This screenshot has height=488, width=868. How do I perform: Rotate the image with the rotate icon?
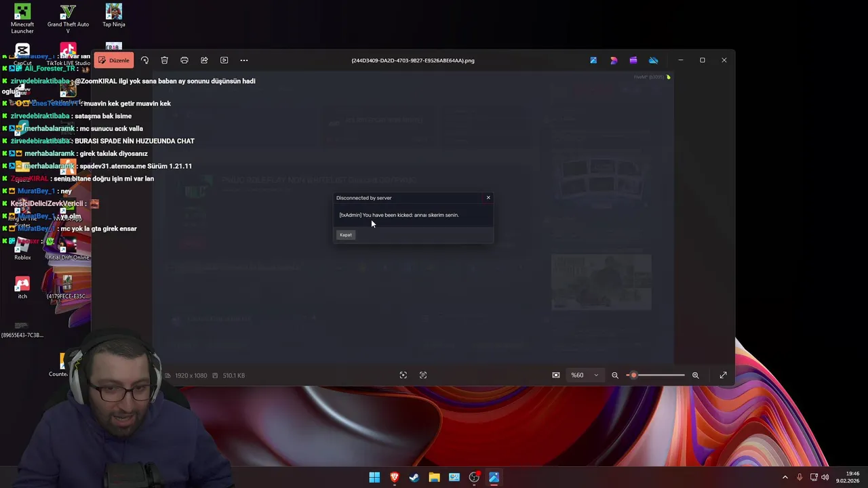(x=144, y=60)
